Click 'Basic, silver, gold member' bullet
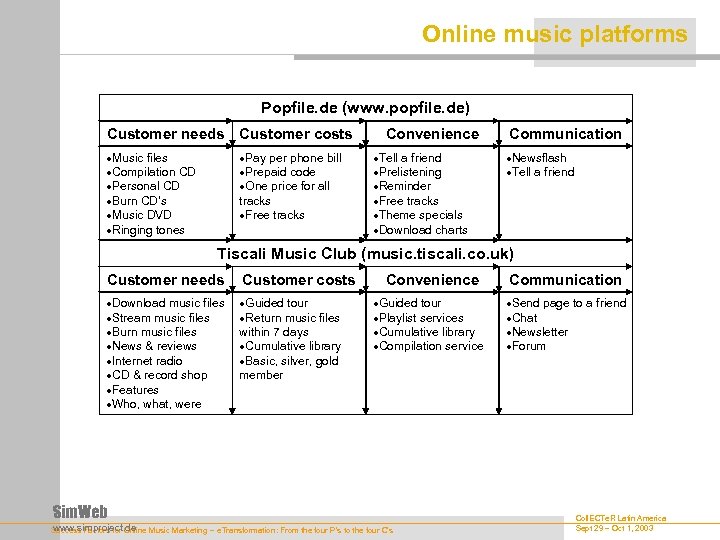The height and width of the screenshot is (540, 720). [289, 368]
